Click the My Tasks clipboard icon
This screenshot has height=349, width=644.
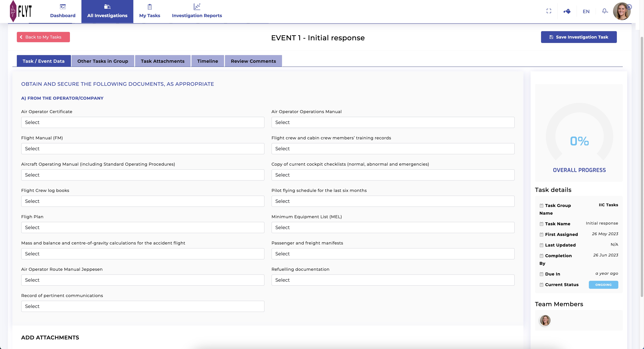(x=150, y=7)
